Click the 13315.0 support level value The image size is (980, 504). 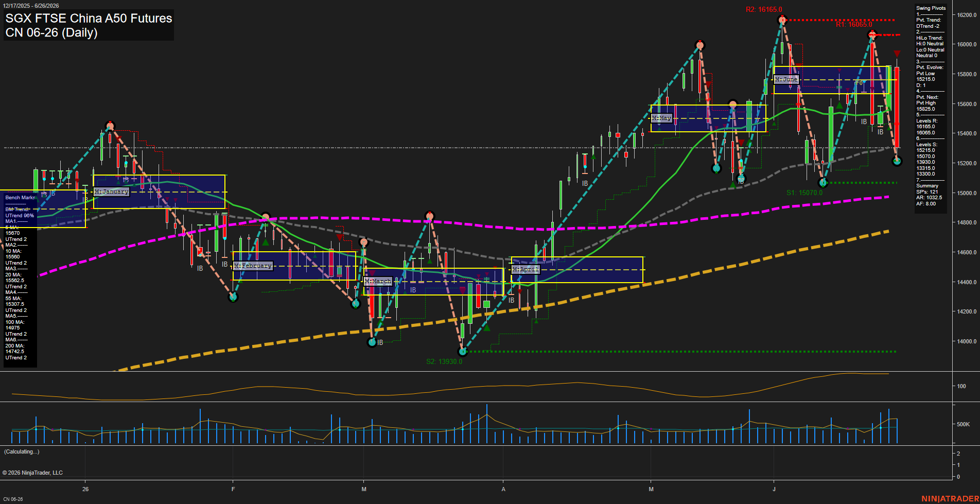[x=925, y=168]
